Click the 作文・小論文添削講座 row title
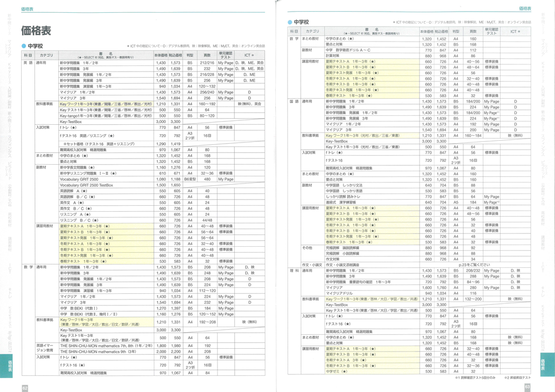Screen dimensions: 555x392 point(342,264)
